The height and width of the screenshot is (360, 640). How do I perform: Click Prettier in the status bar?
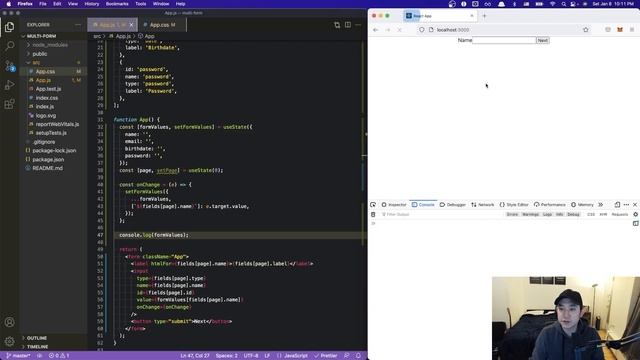click(326, 356)
